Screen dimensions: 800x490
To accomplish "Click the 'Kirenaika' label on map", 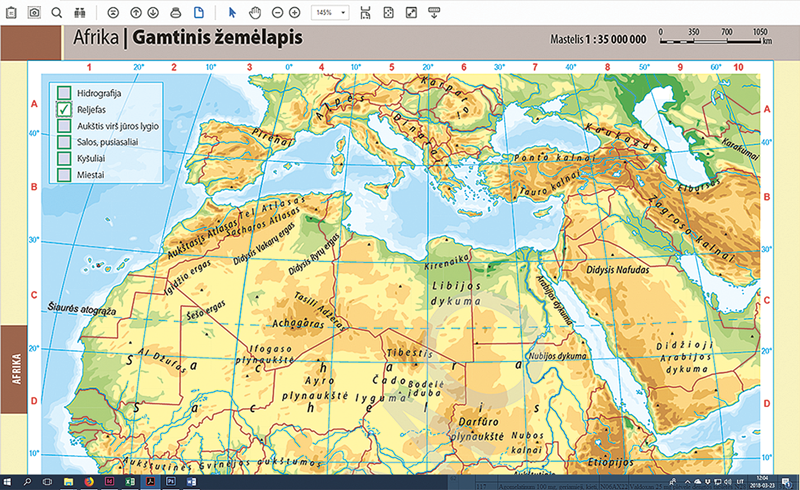I will (446, 262).
